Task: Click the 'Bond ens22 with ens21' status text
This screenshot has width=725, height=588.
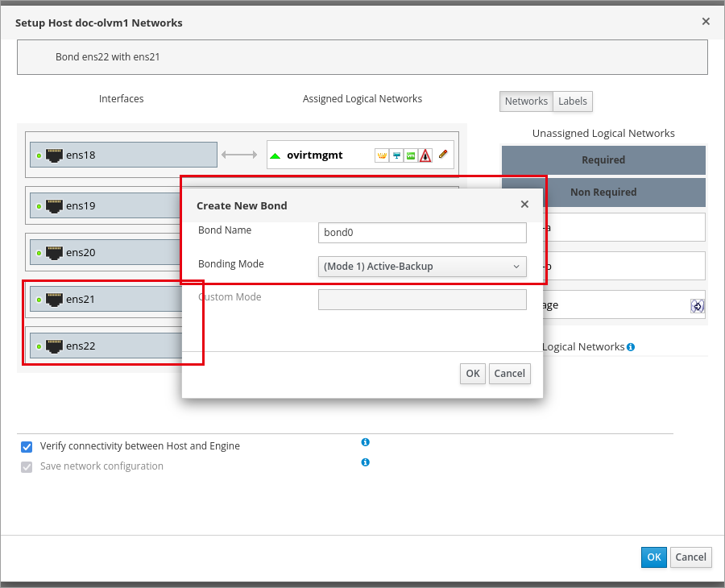Action: point(108,57)
